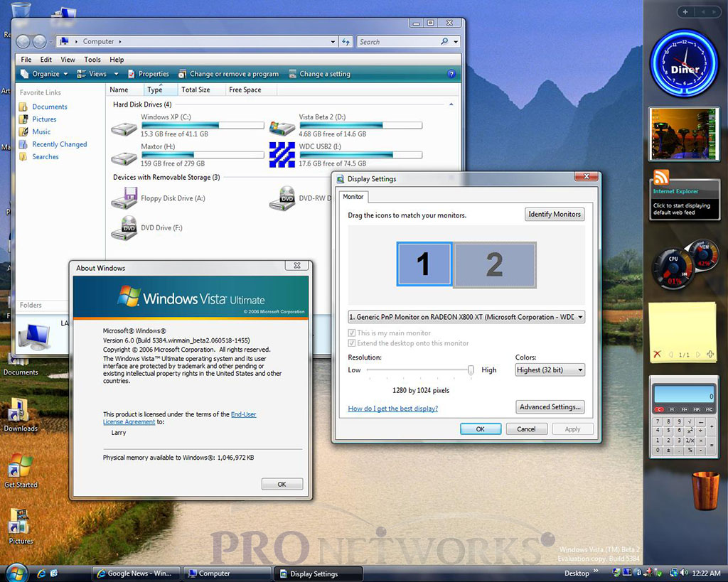Toggle 'Extend the desktop onto this monitor'
The image size is (728, 582).
352,343
